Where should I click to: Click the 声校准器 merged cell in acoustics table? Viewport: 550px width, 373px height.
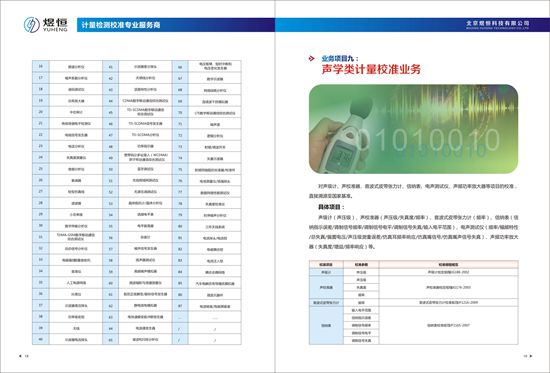coord(326,287)
